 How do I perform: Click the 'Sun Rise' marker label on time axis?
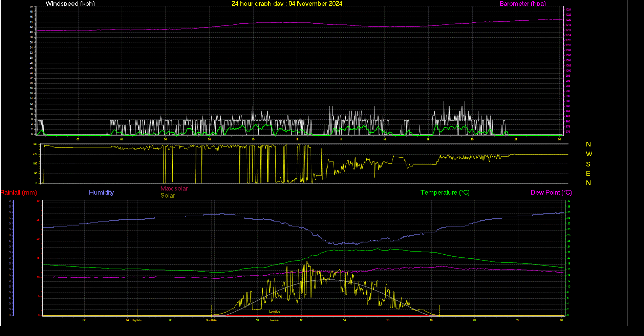(211, 320)
